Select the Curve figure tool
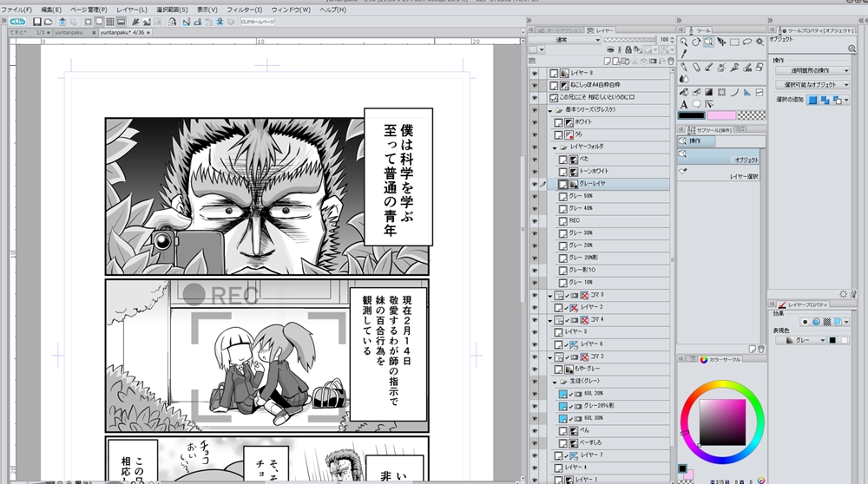This screenshot has height=484, width=868. coord(734,92)
